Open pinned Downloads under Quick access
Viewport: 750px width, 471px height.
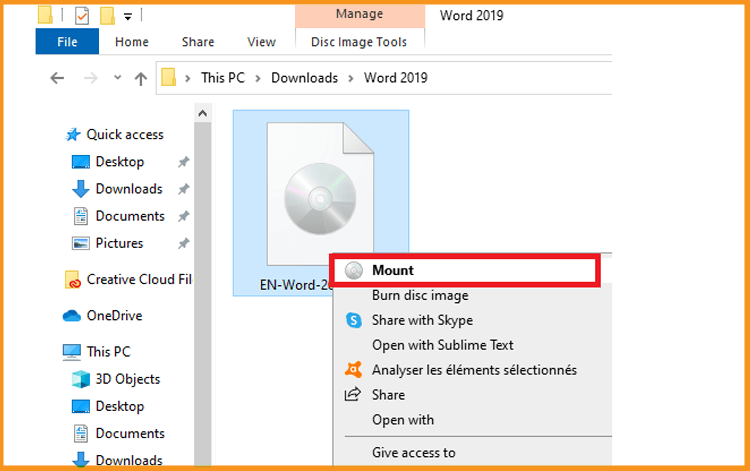tap(129, 189)
